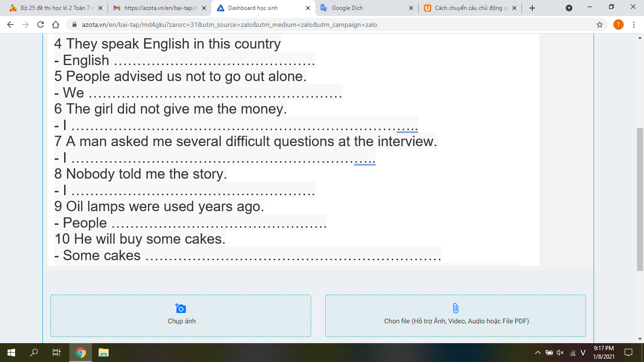Open the orange T profile avatar

coord(619,25)
